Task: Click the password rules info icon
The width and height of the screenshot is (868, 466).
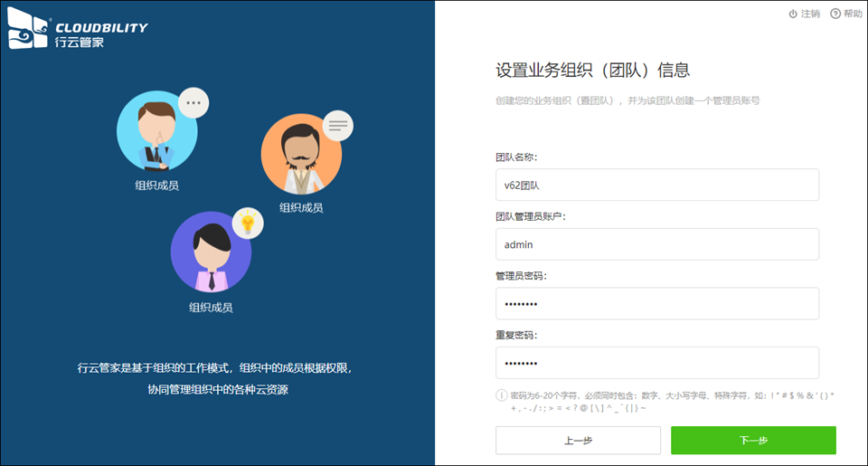Action: [x=501, y=395]
